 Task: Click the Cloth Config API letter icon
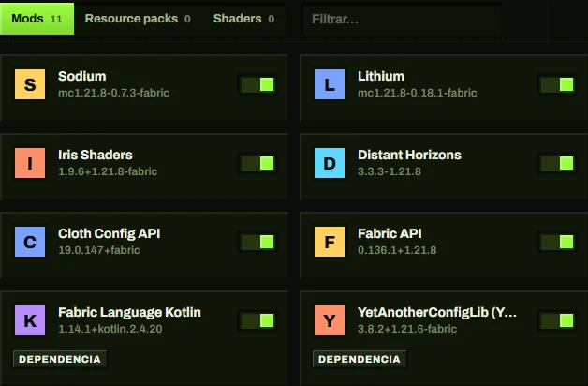(30, 242)
